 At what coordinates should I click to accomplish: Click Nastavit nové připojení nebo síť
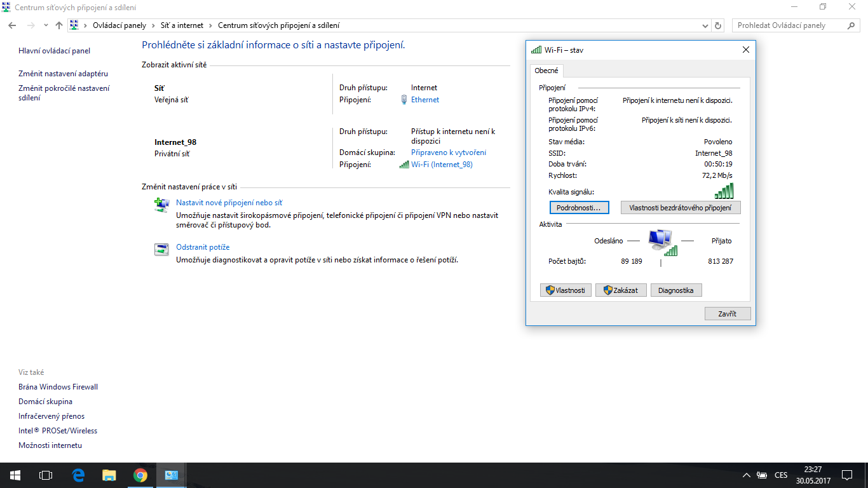(229, 203)
